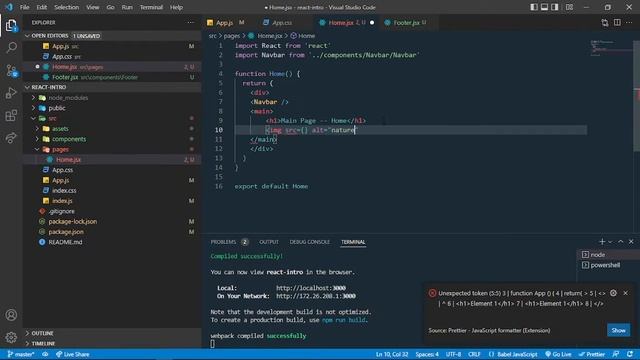The image size is (640, 360).
Task: Open the Extensions view icon
Action: tap(11, 116)
